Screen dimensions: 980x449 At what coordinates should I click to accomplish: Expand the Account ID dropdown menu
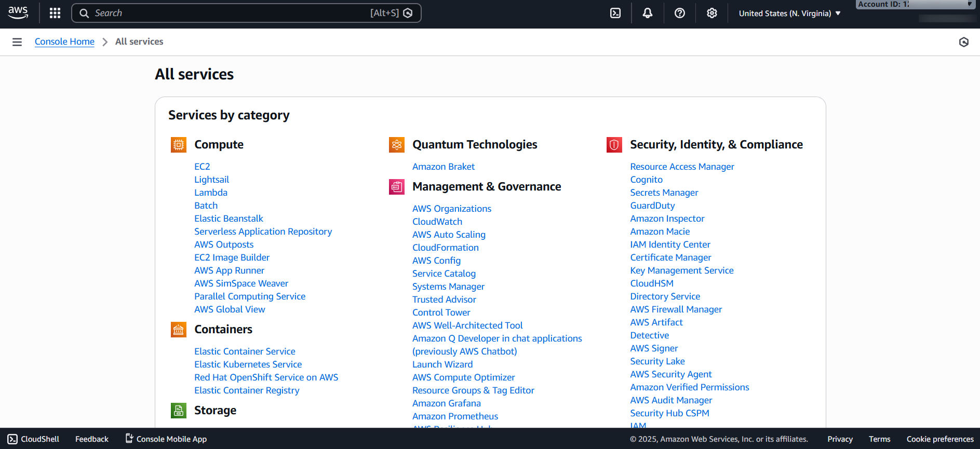tap(915, 5)
